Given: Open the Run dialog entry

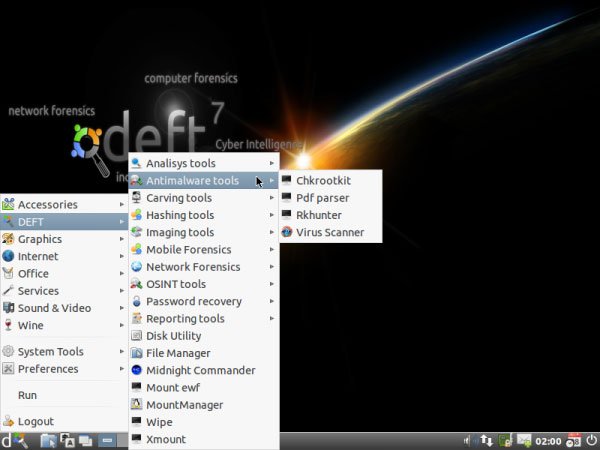Looking at the screenshot, I should (64, 395).
